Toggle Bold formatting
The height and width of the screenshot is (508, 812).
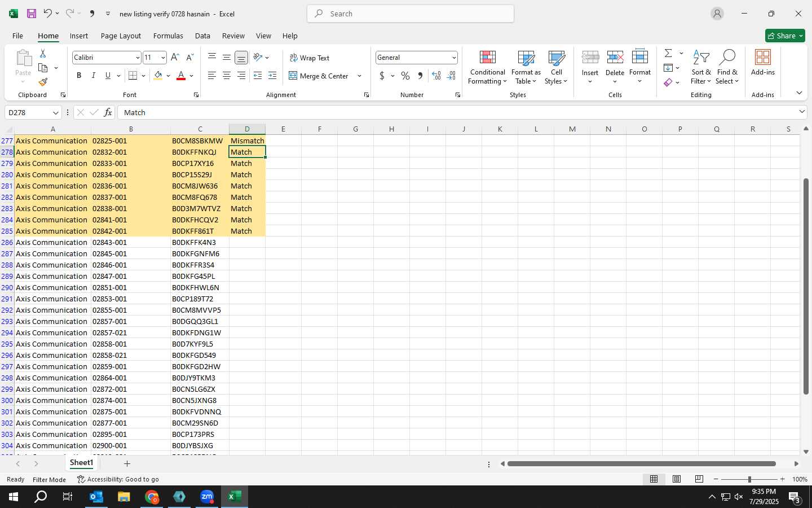point(79,76)
